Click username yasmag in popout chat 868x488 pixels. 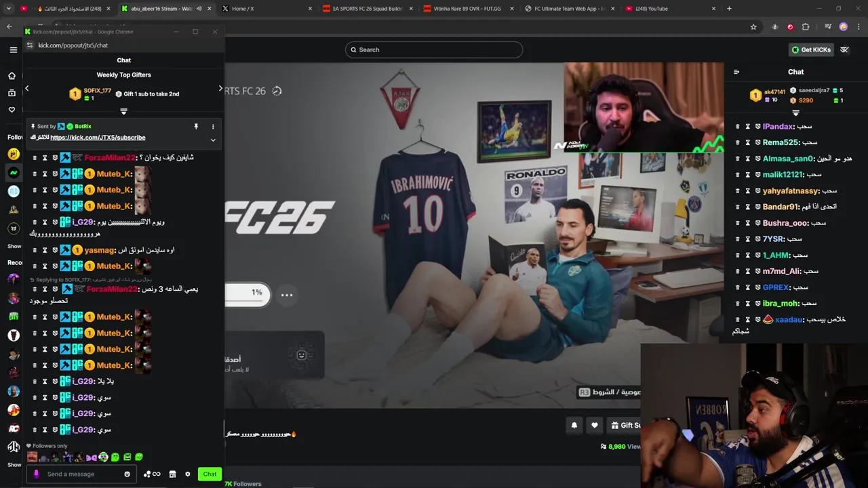click(x=98, y=250)
